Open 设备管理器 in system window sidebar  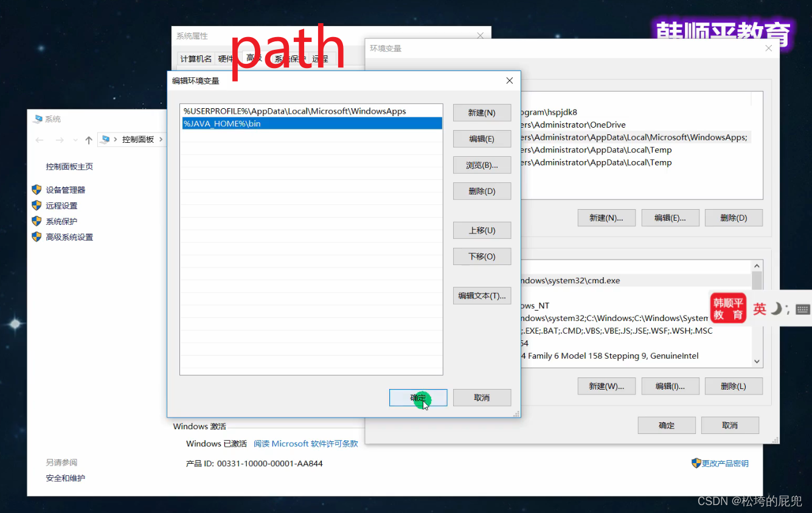coord(66,190)
